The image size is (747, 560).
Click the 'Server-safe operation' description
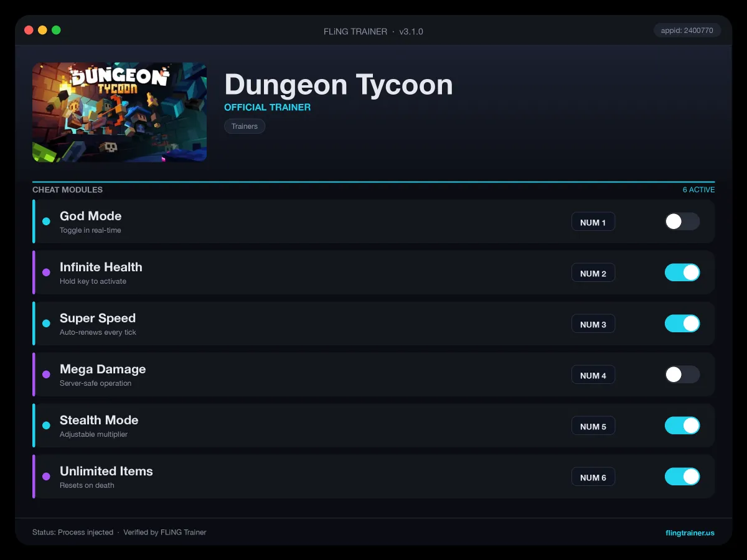[95, 383]
